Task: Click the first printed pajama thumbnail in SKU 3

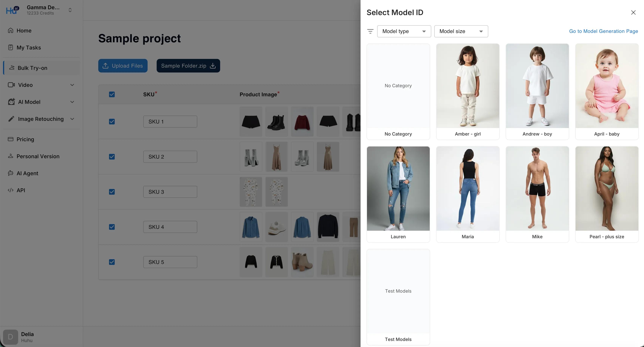Action: (251, 192)
